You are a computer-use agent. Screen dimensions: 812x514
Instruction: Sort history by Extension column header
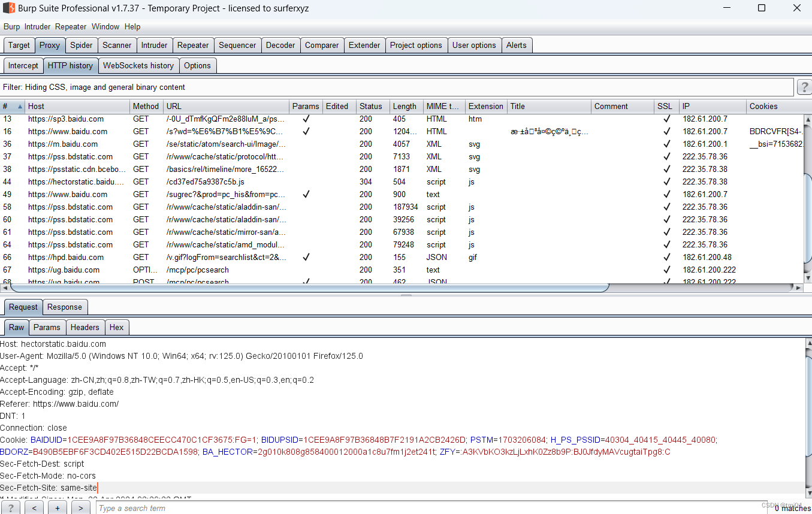coord(486,106)
